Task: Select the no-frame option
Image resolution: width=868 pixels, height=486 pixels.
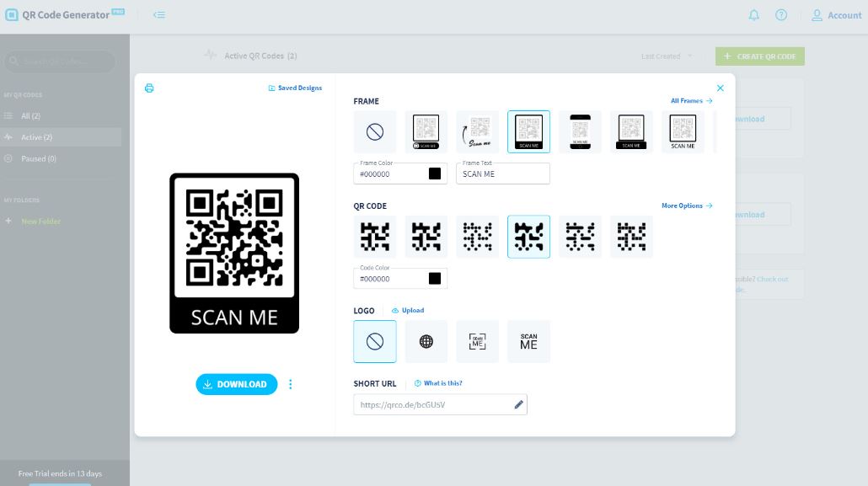Action: [375, 131]
